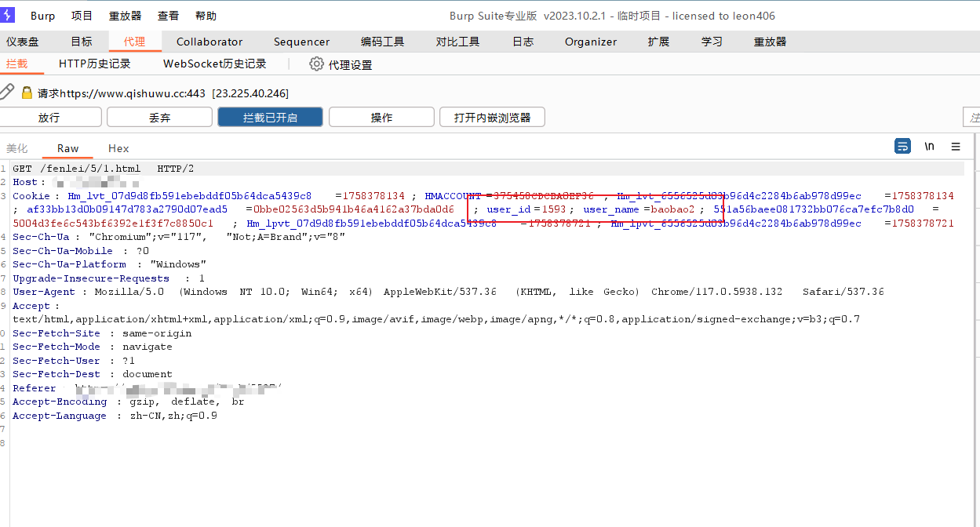Viewport: 980px width, 527px height.
Task: Open the 查看 menu
Action: point(168,16)
